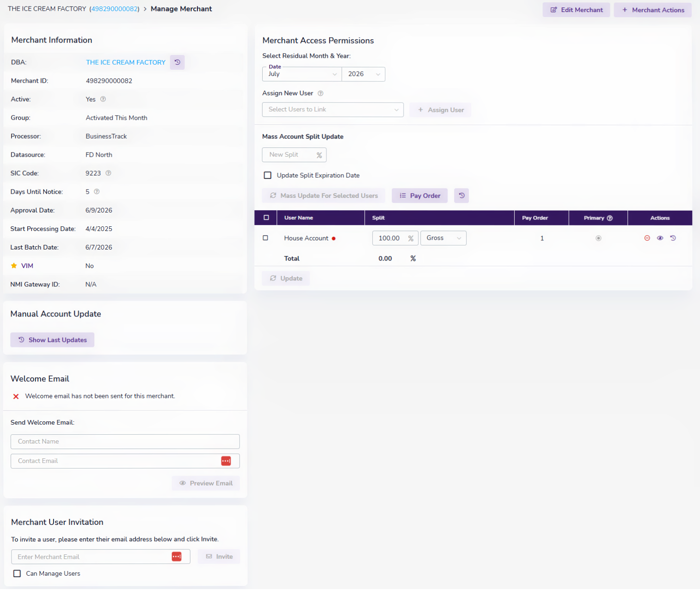Image resolution: width=700 pixels, height=590 pixels.
Task: Focus the New Split percentage field
Action: coord(294,155)
